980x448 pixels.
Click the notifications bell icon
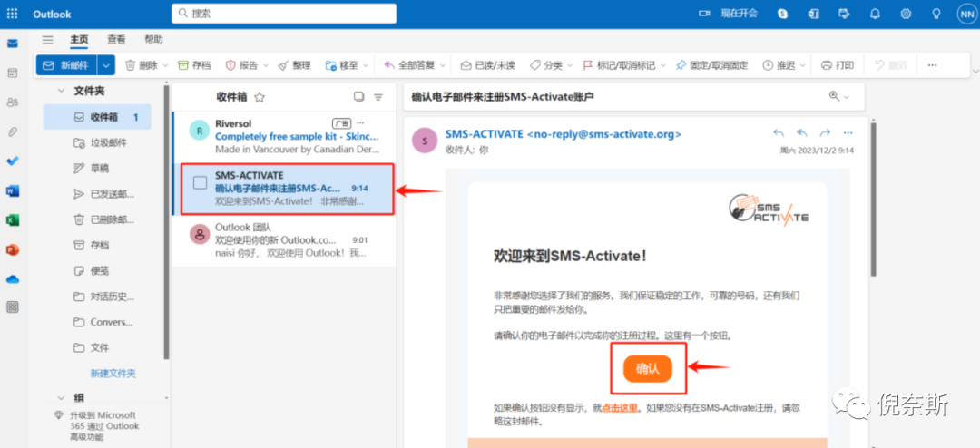[x=875, y=14]
